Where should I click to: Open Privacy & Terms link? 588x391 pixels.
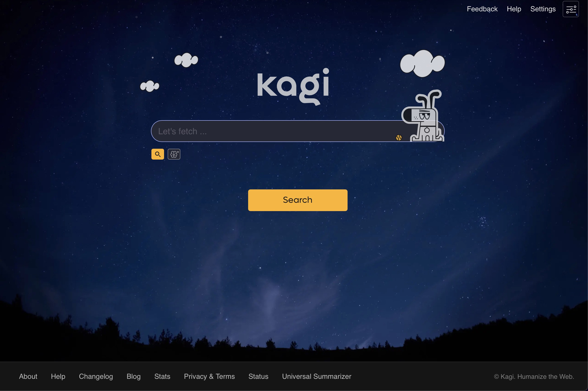point(209,376)
